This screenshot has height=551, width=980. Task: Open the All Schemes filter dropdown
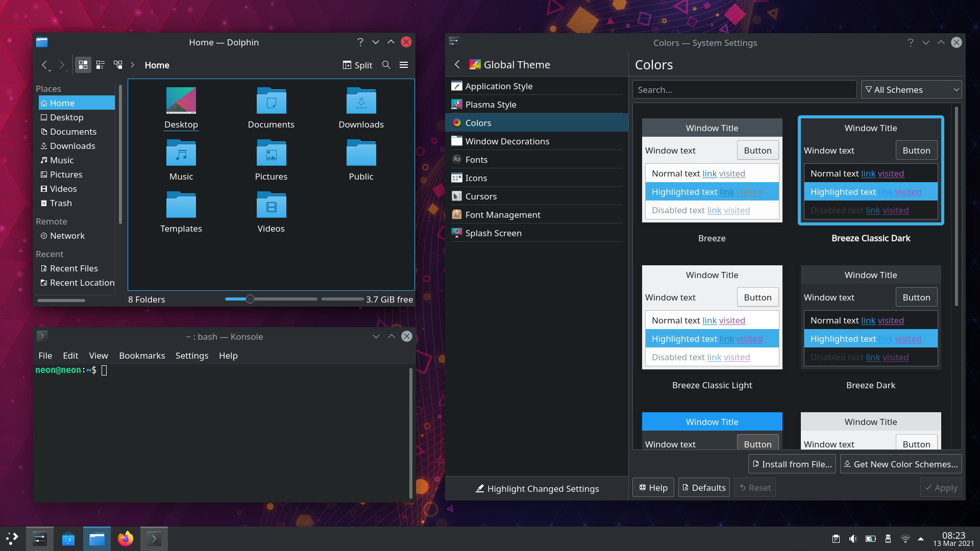point(911,90)
